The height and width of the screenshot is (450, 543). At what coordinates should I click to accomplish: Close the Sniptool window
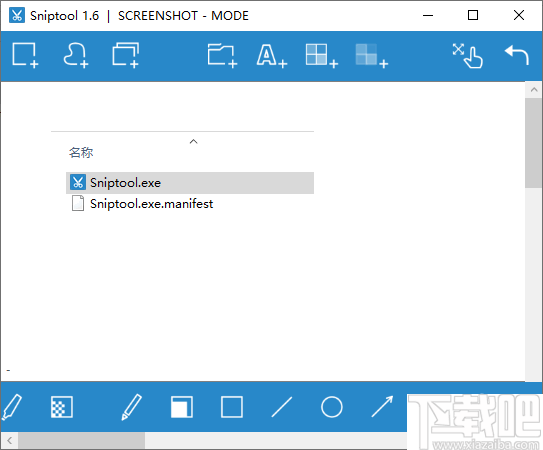click(519, 16)
